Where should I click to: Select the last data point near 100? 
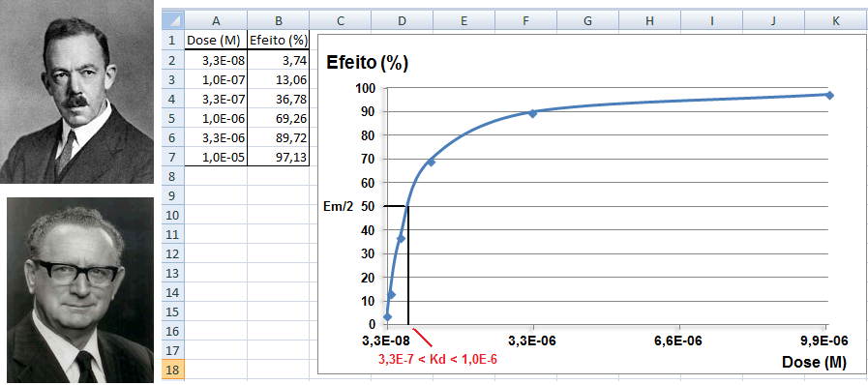point(828,95)
